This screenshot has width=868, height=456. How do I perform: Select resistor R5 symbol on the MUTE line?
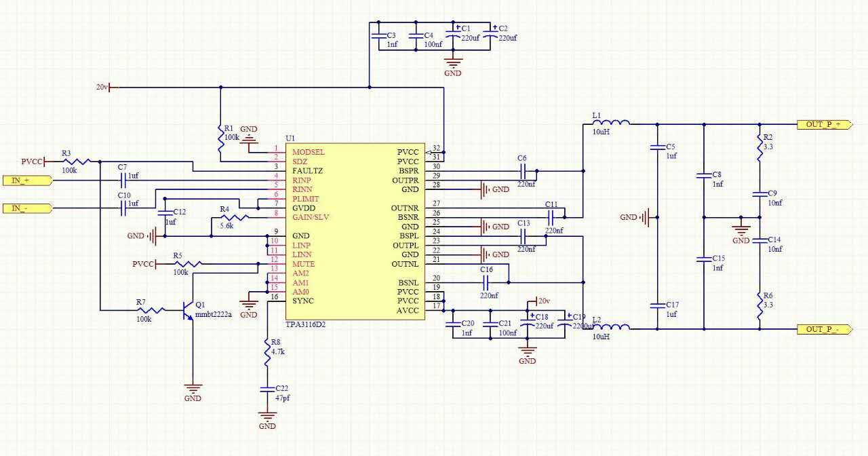point(188,263)
